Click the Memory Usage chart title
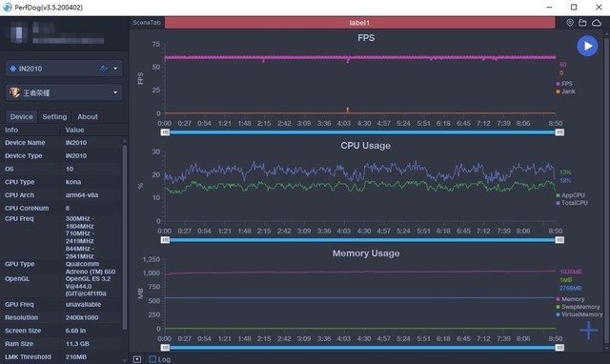610x364 pixels. coord(366,253)
